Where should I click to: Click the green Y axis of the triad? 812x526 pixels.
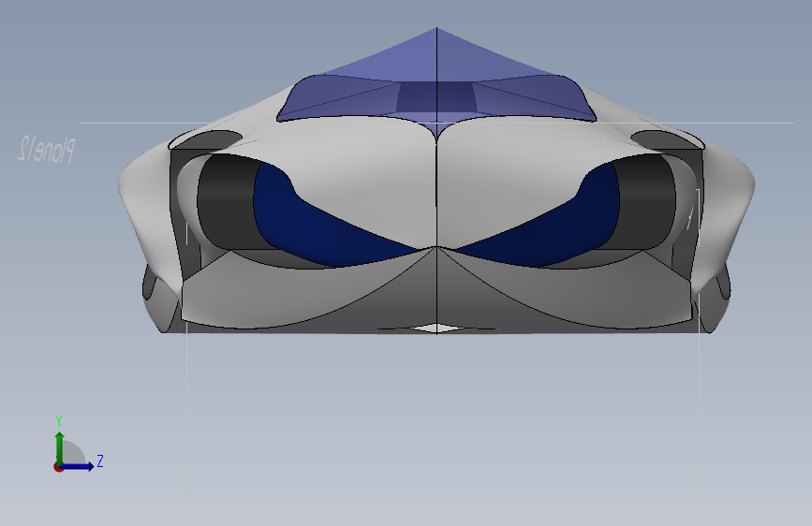(60, 447)
